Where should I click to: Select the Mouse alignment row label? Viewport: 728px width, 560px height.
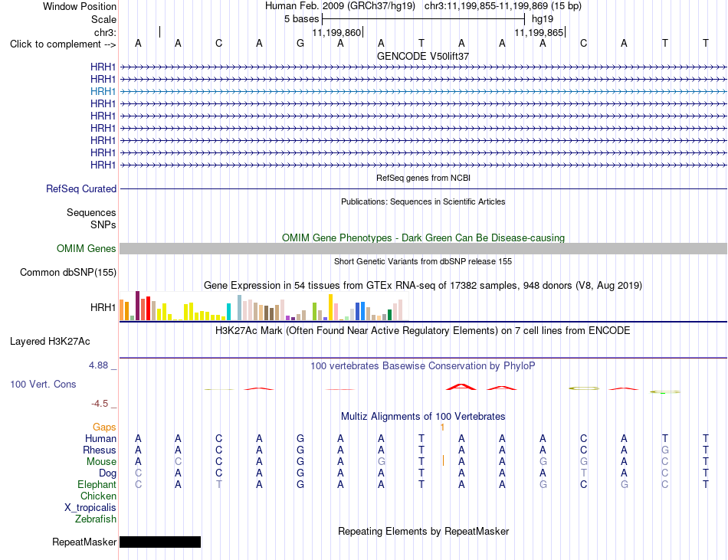[101, 462]
